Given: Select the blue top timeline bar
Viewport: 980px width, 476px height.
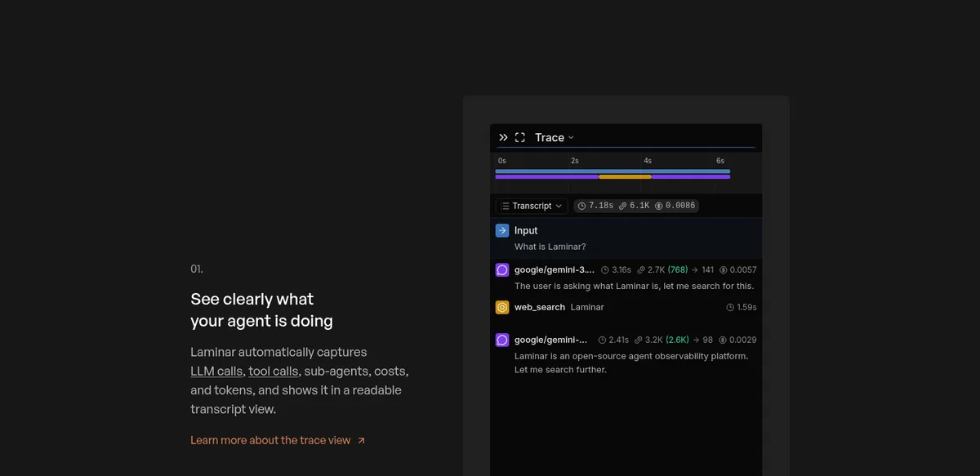Looking at the screenshot, I should click(x=612, y=171).
